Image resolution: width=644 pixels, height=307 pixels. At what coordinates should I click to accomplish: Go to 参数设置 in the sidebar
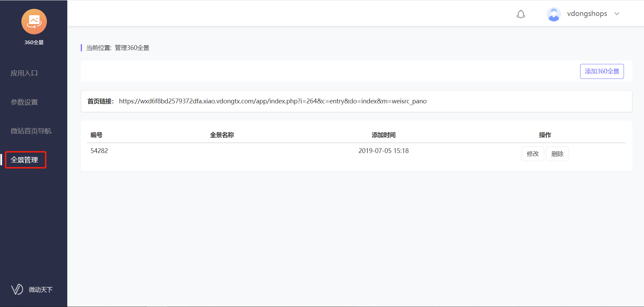coord(24,102)
